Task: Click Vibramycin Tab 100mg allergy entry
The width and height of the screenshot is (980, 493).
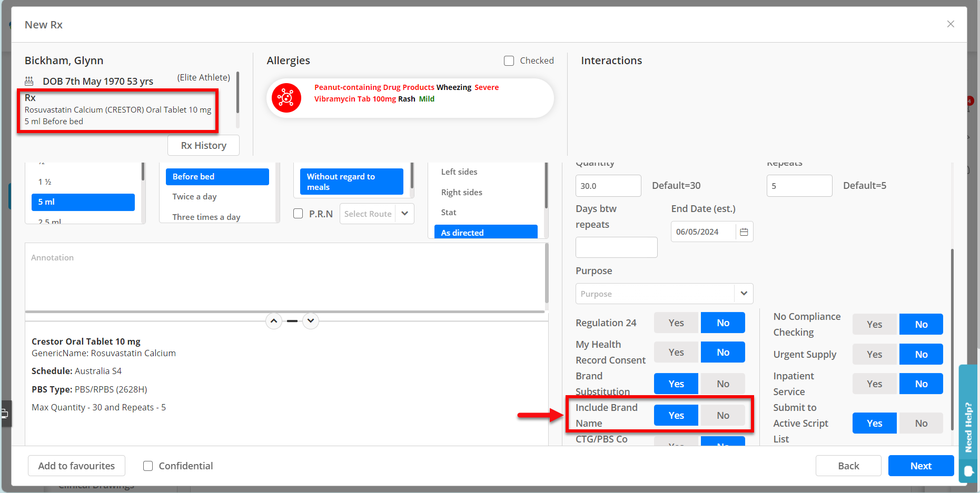Action: (x=355, y=99)
